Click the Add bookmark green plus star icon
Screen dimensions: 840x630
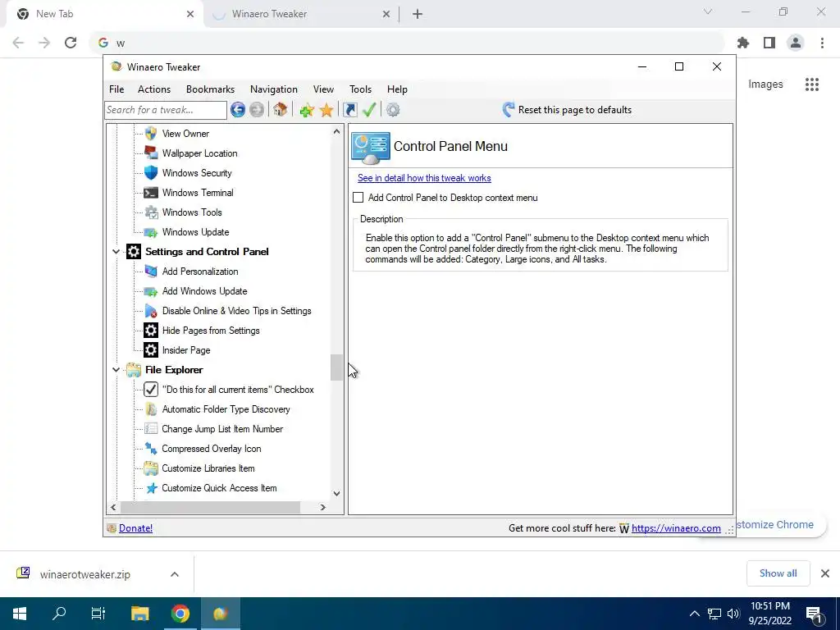pyautogui.click(x=307, y=111)
